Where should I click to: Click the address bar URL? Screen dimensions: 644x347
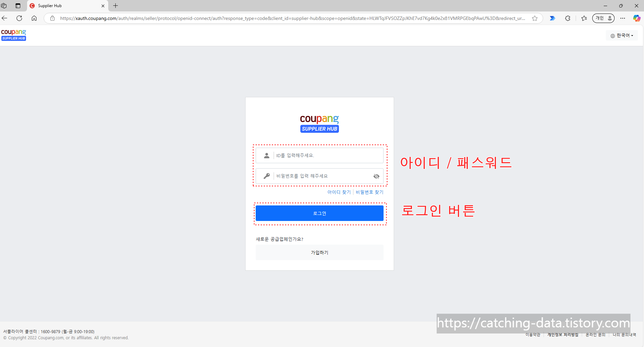(293, 18)
